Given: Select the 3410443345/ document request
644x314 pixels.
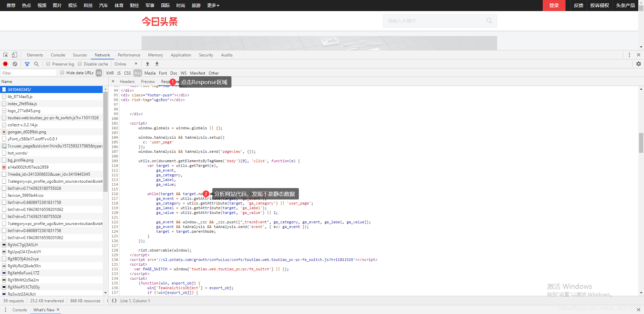Looking at the screenshot, I should tap(51, 89).
